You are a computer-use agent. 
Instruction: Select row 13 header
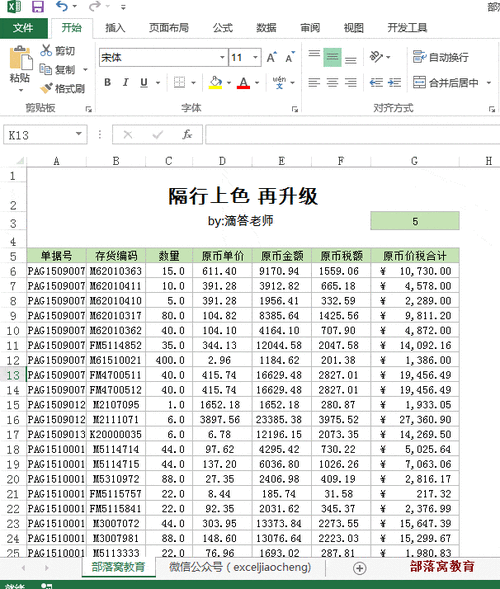point(13,375)
